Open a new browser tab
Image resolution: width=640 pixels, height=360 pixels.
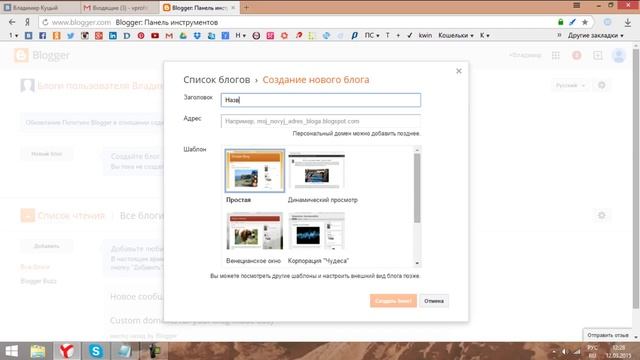tap(246, 7)
